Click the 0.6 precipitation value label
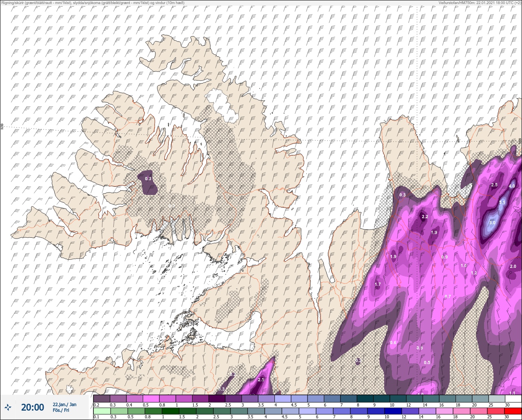The height and width of the screenshot is (420, 522). (393, 343)
